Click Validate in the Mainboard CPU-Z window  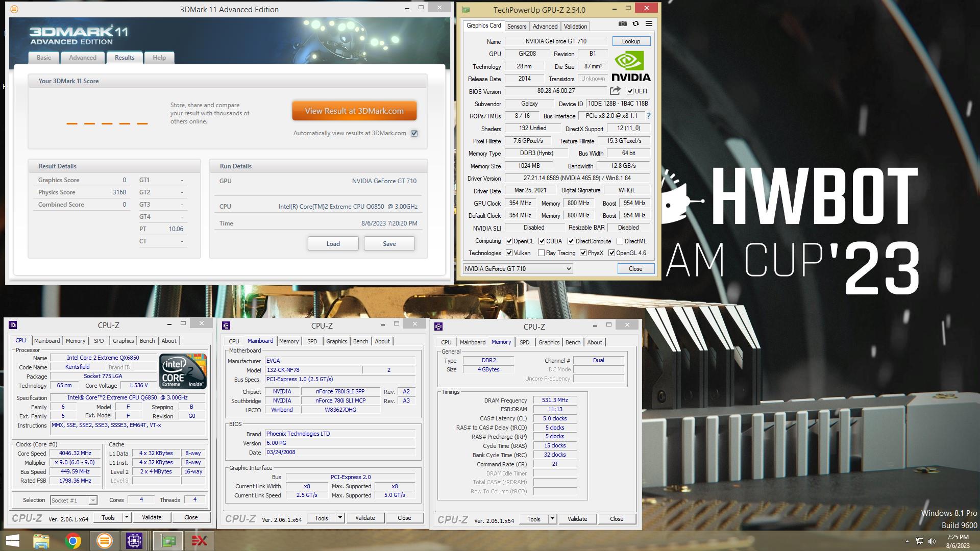[x=365, y=518]
